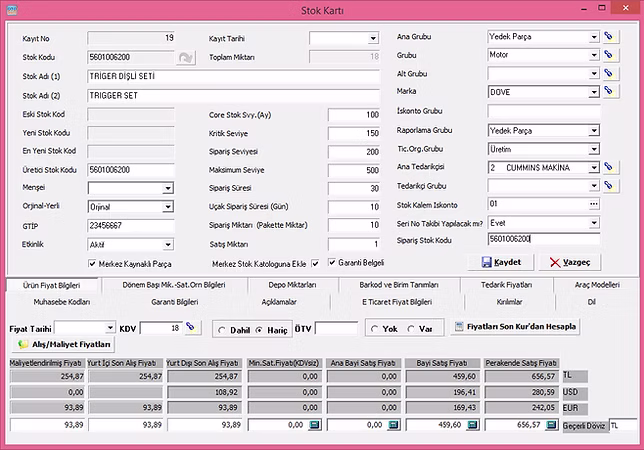The height and width of the screenshot is (450, 644).
Task: Open the Muhasebe Kodları tab
Action: (62, 300)
